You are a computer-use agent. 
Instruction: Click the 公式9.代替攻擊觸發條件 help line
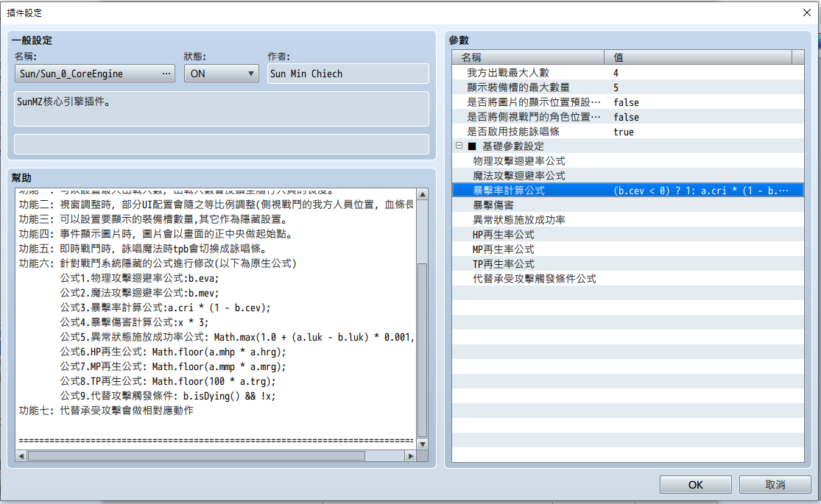pyautogui.click(x=168, y=396)
